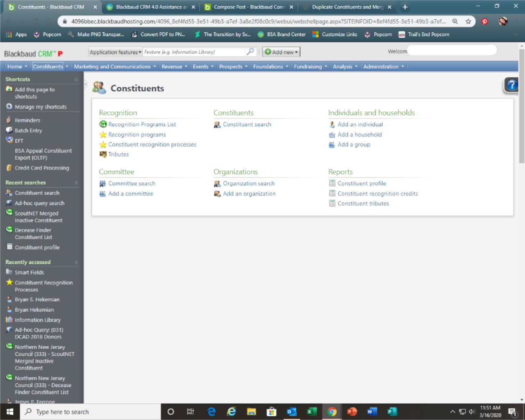Click the Add a group icon

tap(332, 145)
